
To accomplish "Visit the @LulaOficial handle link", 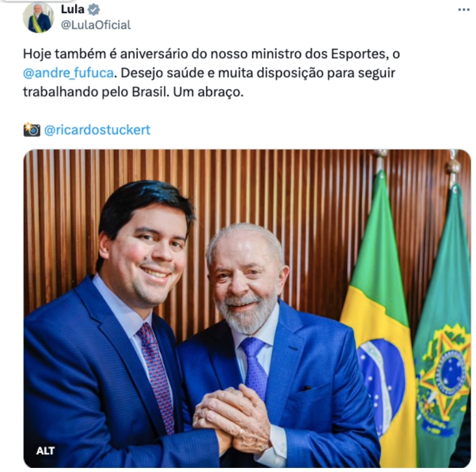I will click(96, 25).
